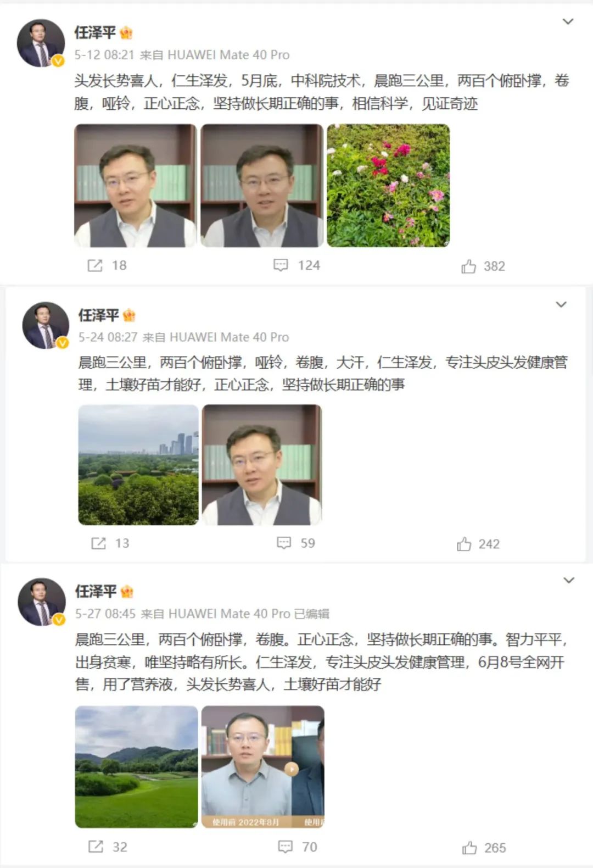Play the video thumbnail in the 5-27 post
The height and width of the screenshot is (868, 593).
[263, 767]
